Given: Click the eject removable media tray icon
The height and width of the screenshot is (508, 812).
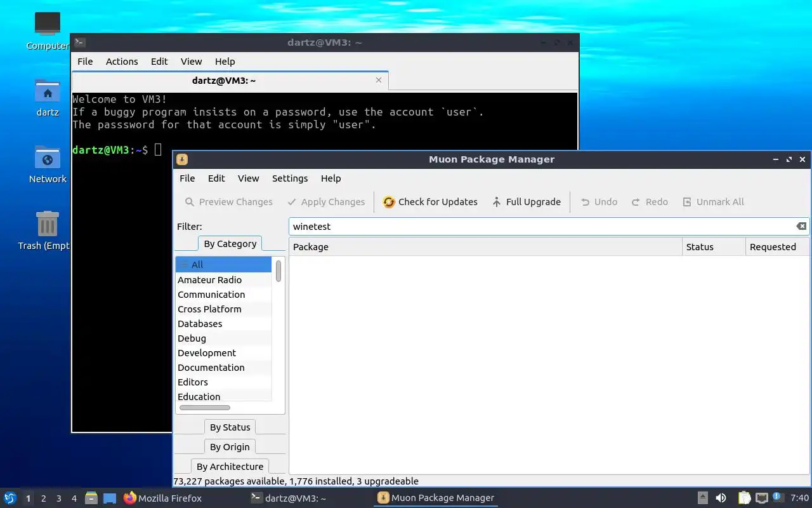Looking at the screenshot, I should point(703,498).
